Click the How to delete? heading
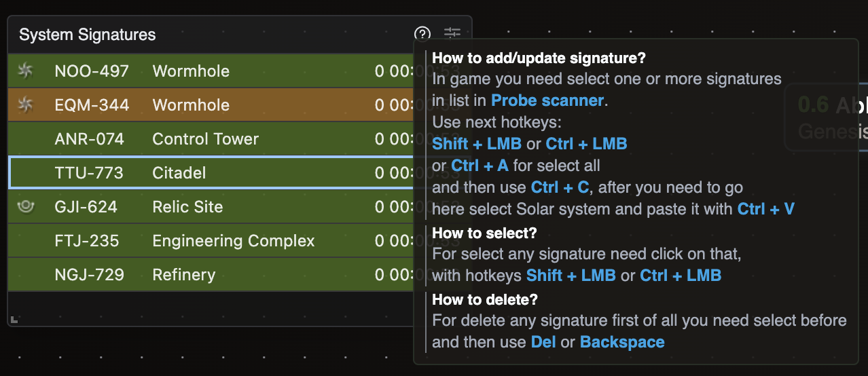This screenshot has width=868, height=376. (x=484, y=299)
